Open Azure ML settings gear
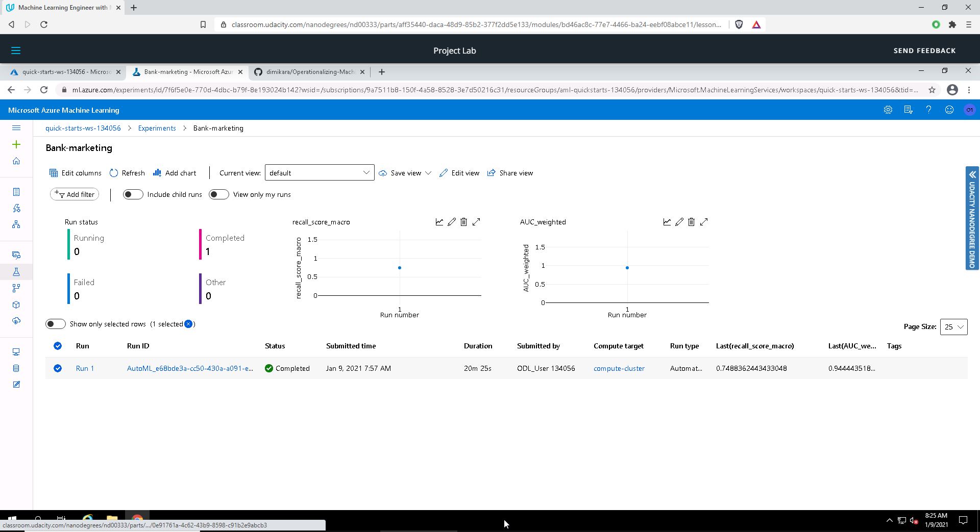 click(x=888, y=110)
